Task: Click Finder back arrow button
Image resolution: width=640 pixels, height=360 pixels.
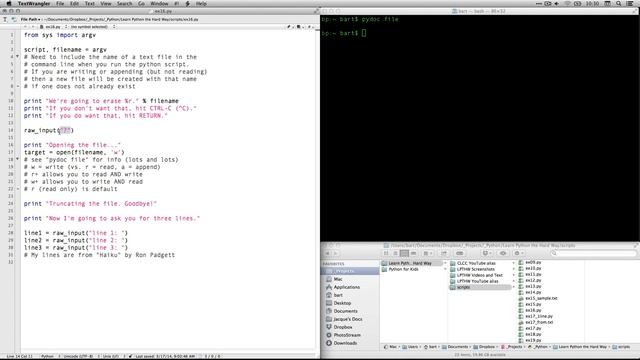Action: pos(327,253)
